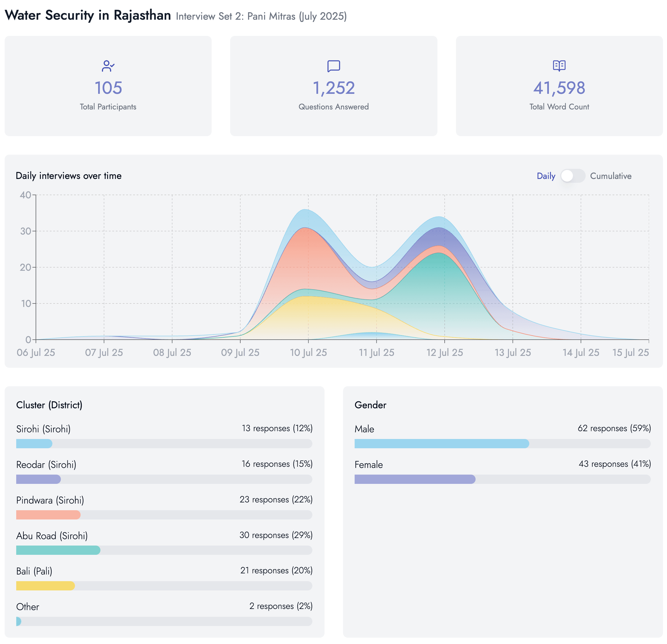Click the 41,598 word count value
The height and width of the screenshot is (644, 667).
pos(559,88)
